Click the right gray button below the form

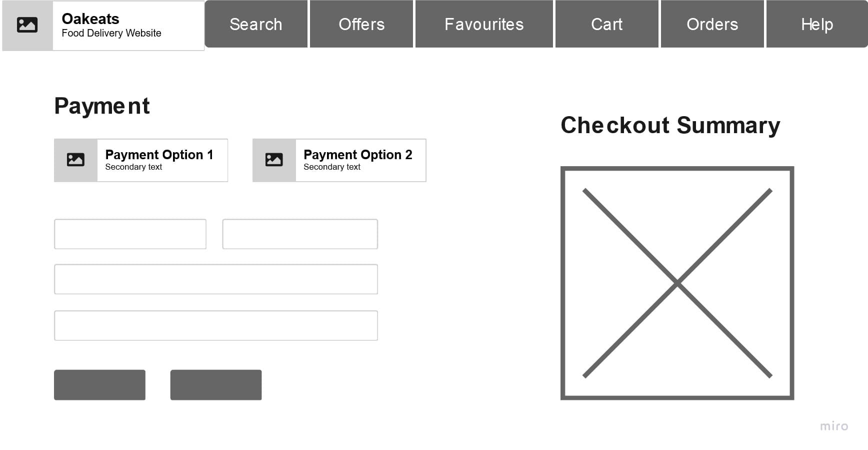click(216, 384)
